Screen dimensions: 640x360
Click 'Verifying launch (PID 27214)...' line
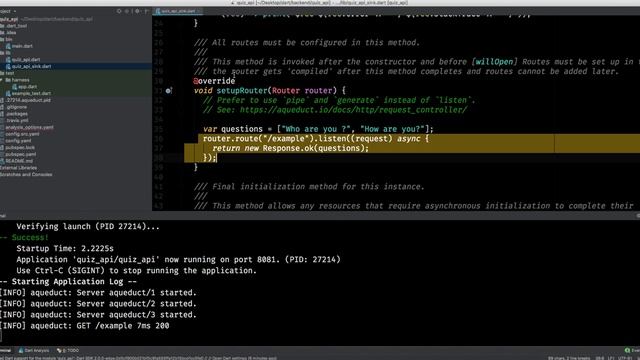(88, 227)
